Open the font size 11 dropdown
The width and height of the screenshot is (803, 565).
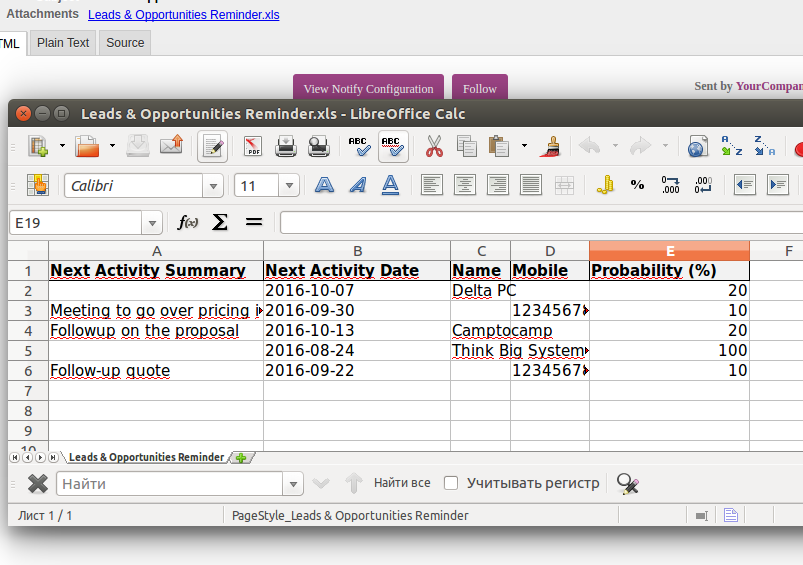pos(289,186)
